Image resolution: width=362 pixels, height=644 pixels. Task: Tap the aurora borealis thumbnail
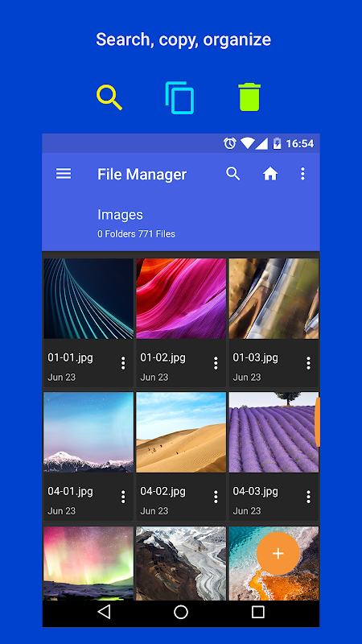point(88,563)
